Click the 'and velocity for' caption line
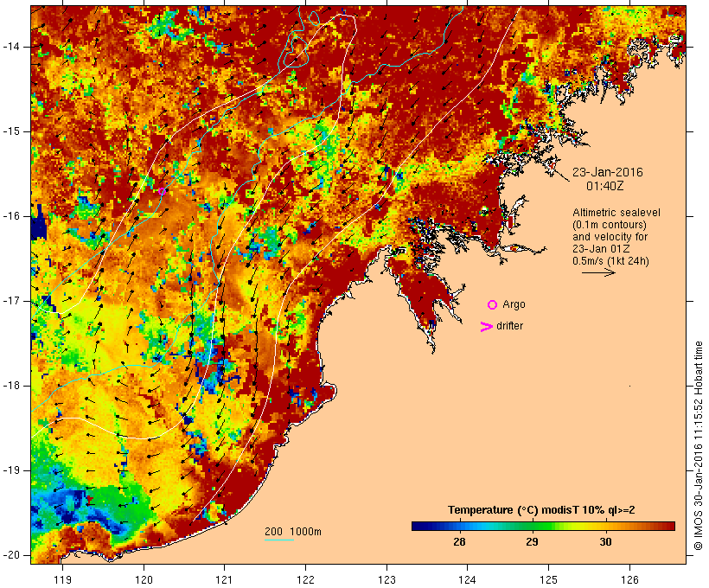The width and height of the screenshot is (709, 588). tap(610, 237)
